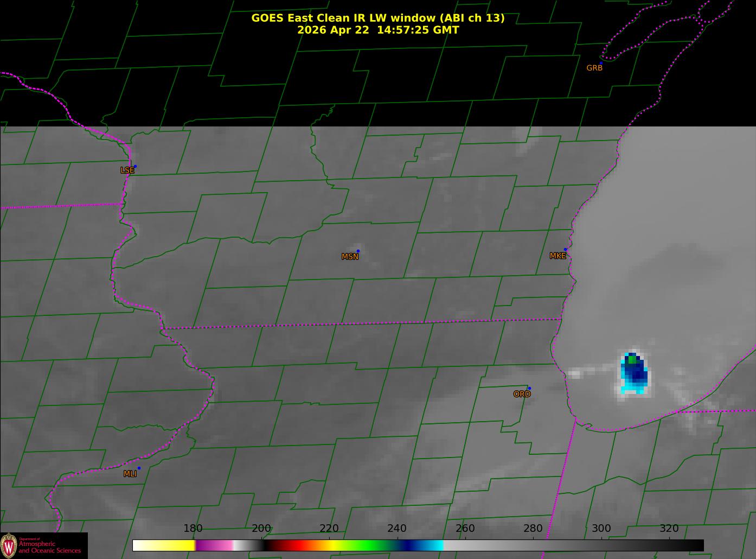This screenshot has height=559, width=756.
Task: Click the LSE station marker dot
Action: point(135,166)
